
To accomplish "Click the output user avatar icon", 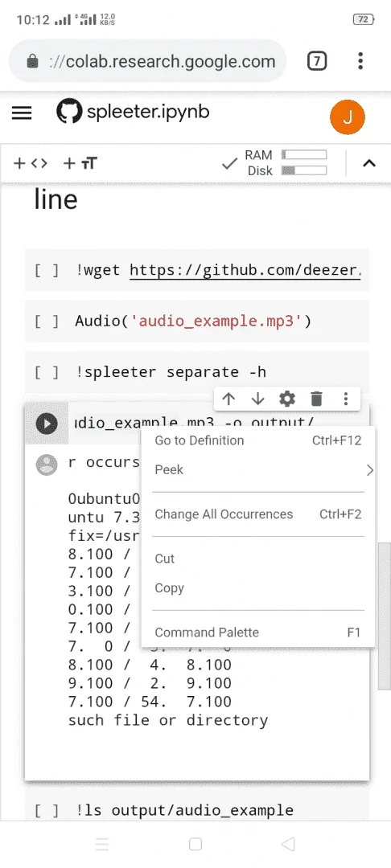I will pos(47,465).
